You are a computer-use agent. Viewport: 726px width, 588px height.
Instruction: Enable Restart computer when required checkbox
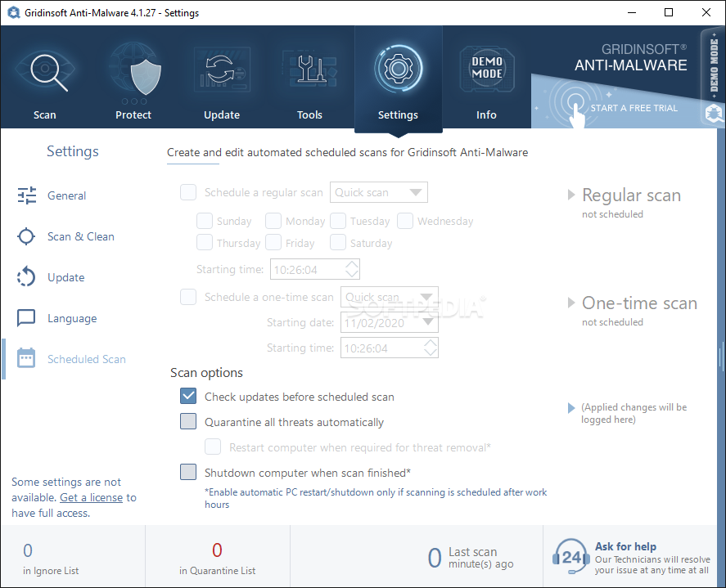[213, 447]
